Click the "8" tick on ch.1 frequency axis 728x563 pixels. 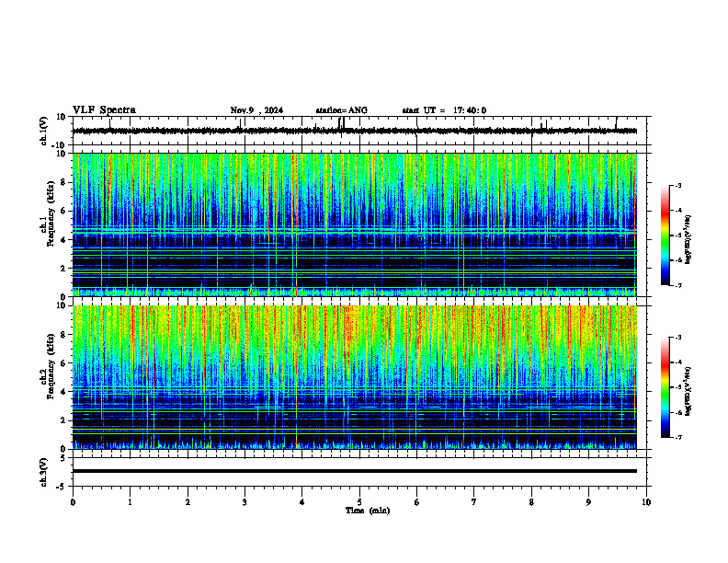64,182
